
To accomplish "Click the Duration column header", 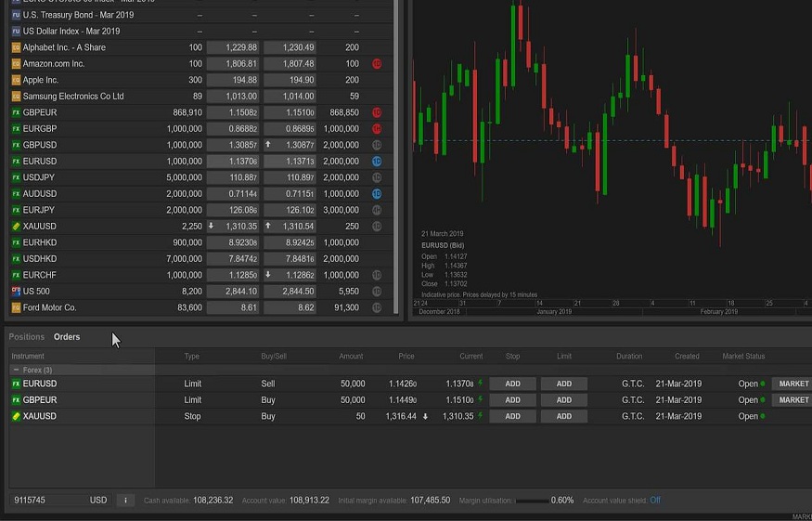I will point(629,356).
